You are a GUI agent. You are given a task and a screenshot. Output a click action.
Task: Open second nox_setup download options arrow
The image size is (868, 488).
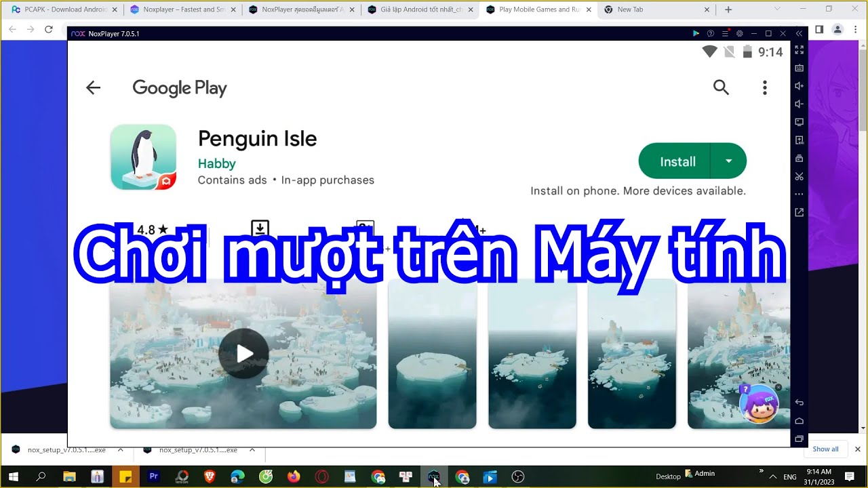(x=252, y=449)
